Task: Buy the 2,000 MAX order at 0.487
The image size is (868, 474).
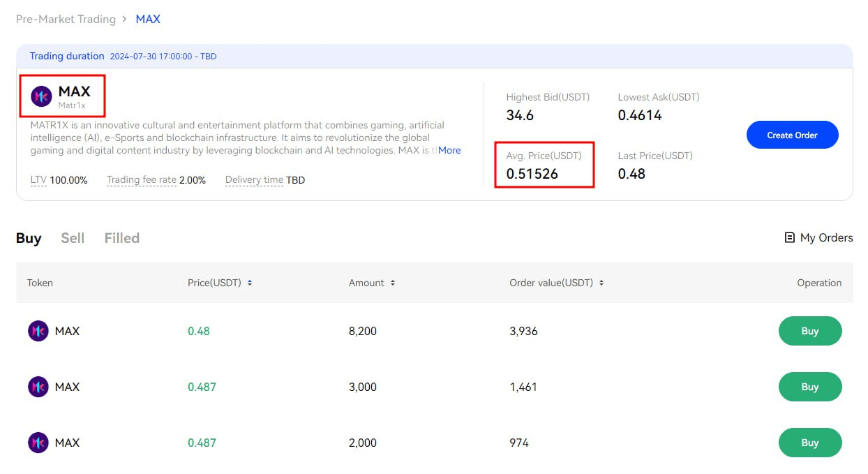Action: pyautogui.click(x=810, y=443)
